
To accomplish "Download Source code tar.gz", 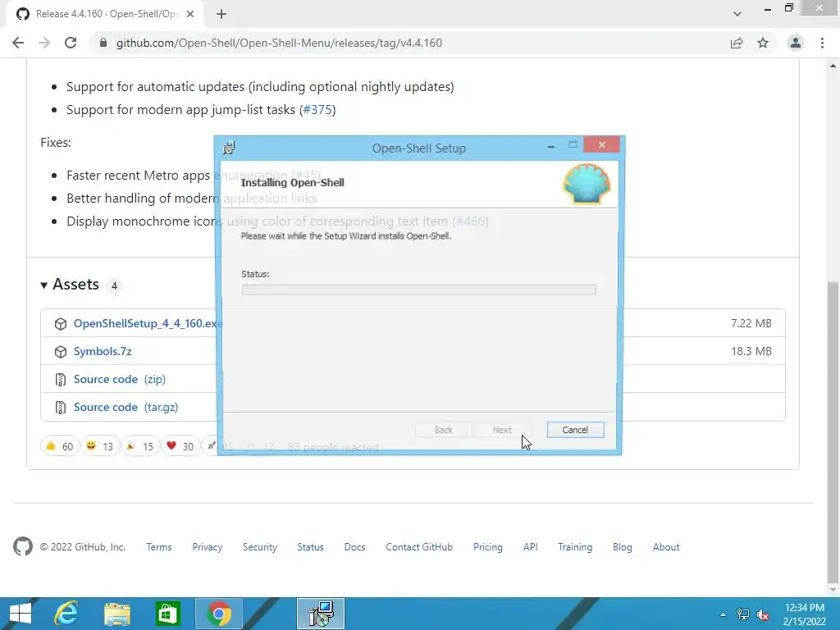I will tap(126, 407).
